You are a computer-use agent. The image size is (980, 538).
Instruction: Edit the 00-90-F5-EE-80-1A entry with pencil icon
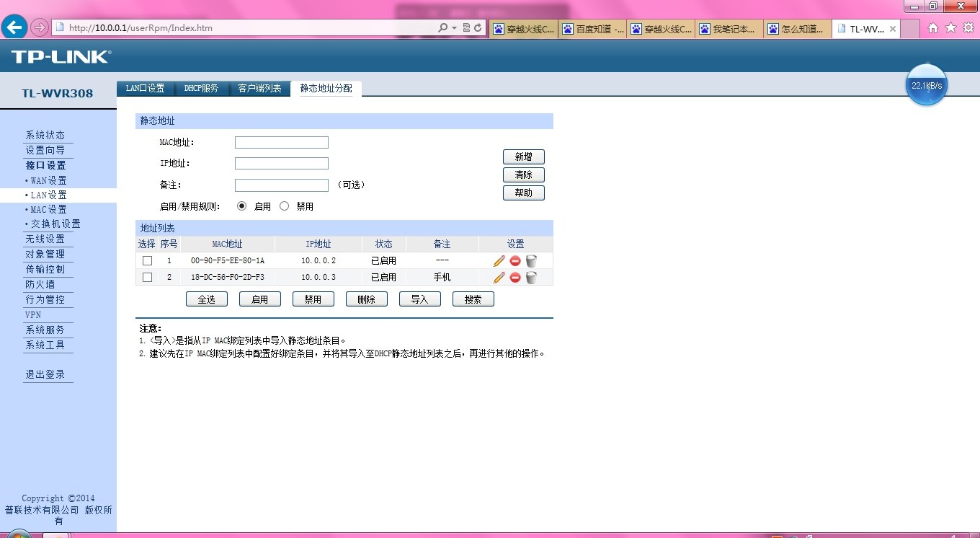[499, 260]
